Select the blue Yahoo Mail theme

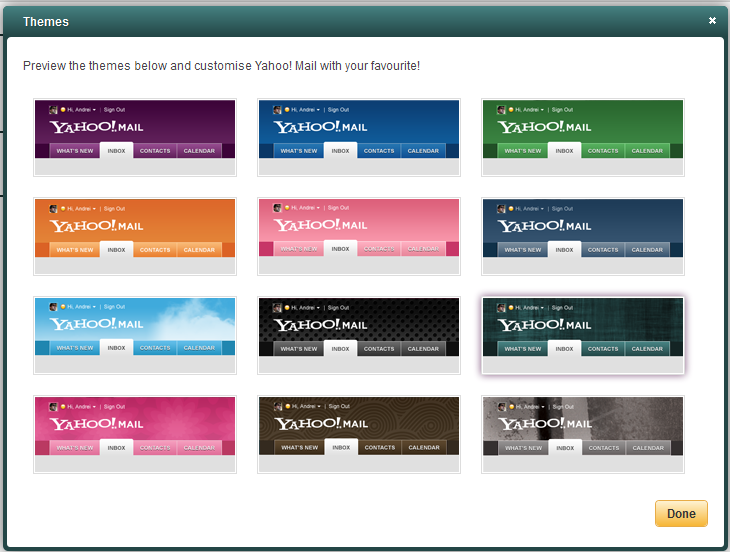[359, 137]
